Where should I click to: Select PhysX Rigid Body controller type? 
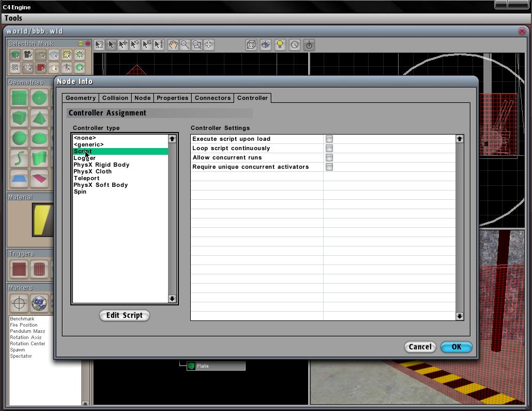pyautogui.click(x=101, y=165)
